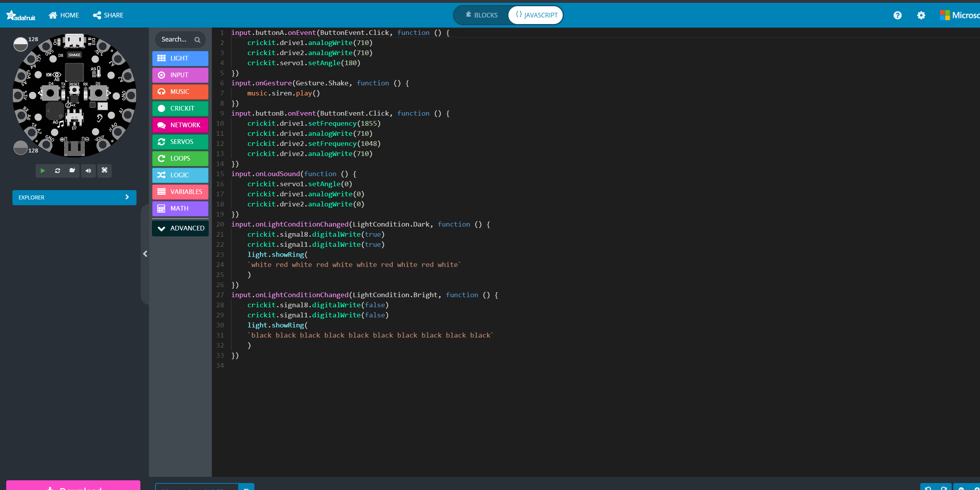Collapse the simulator side panel
The image size is (980, 490).
pos(145,254)
